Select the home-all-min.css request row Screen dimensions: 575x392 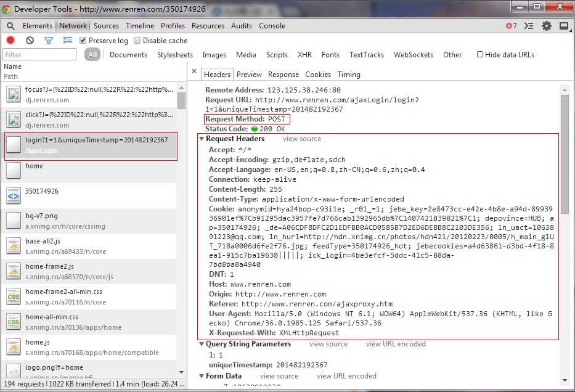point(90,322)
